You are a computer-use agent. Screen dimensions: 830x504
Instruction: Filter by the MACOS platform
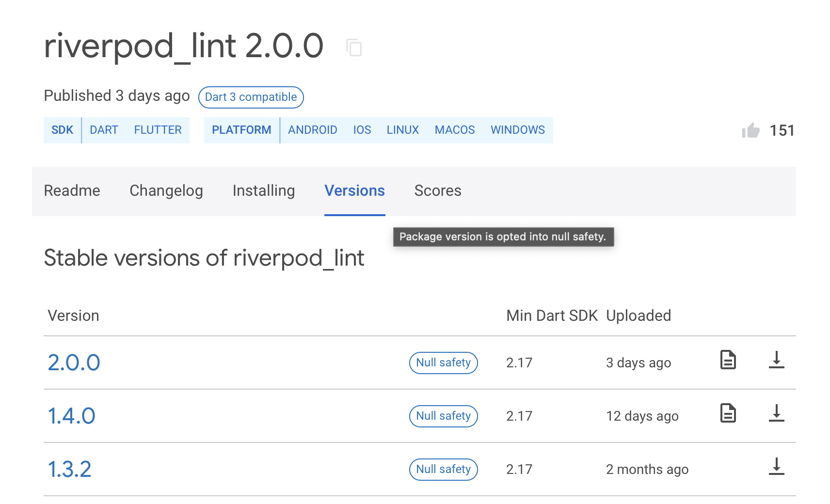click(x=454, y=130)
